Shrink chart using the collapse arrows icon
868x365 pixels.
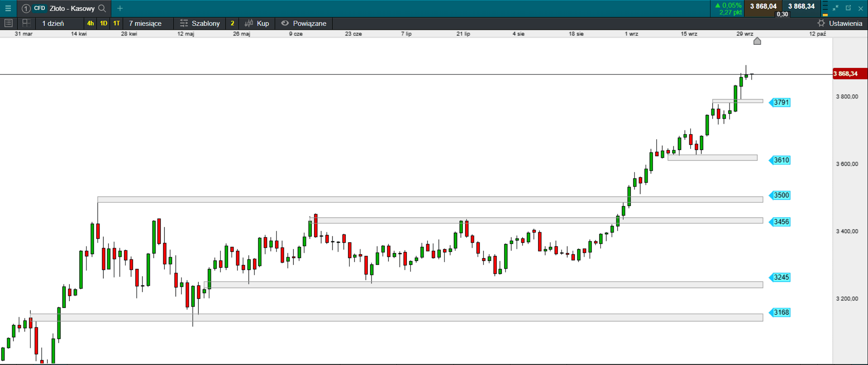[835, 8]
